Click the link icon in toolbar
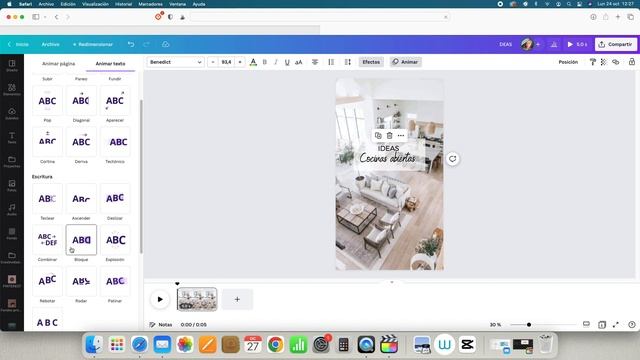 click(x=616, y=62)
